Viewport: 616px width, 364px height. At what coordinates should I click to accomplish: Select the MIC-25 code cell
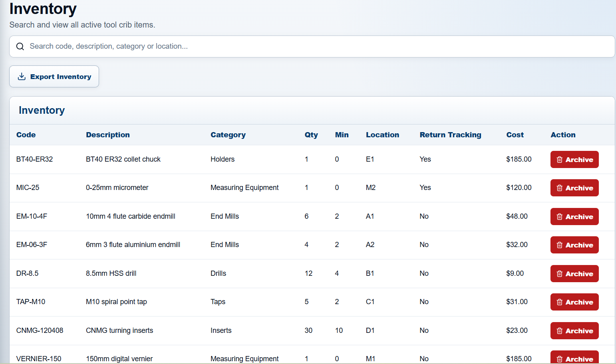click(28, 188)
